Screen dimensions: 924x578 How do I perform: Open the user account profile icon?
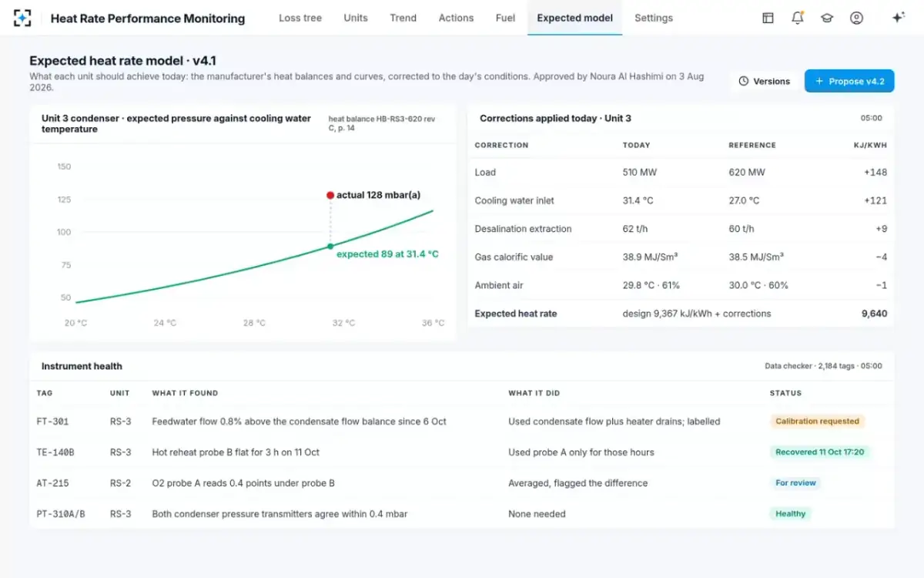(856, 18)
